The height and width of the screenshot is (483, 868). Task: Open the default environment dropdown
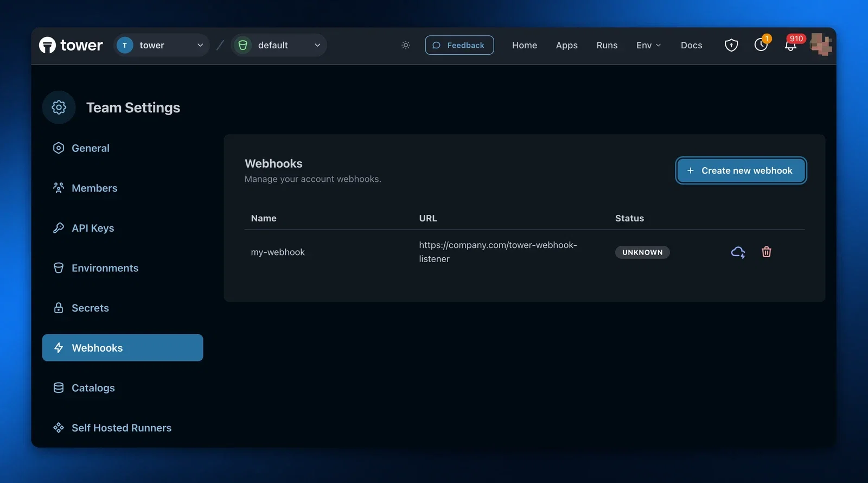[279, 45]
